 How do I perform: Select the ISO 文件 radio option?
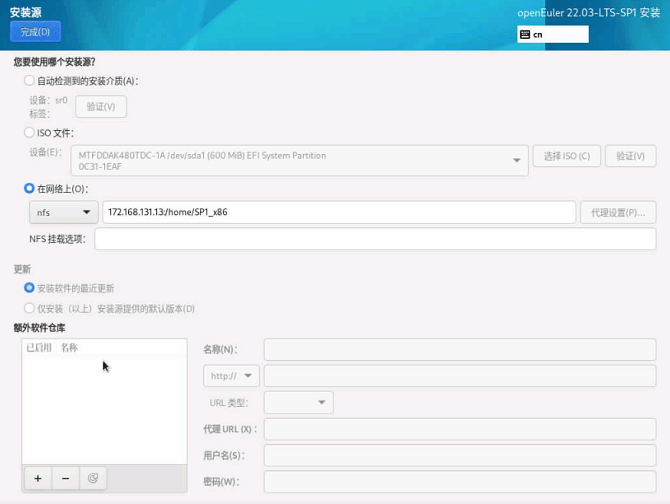click(29, 132)
